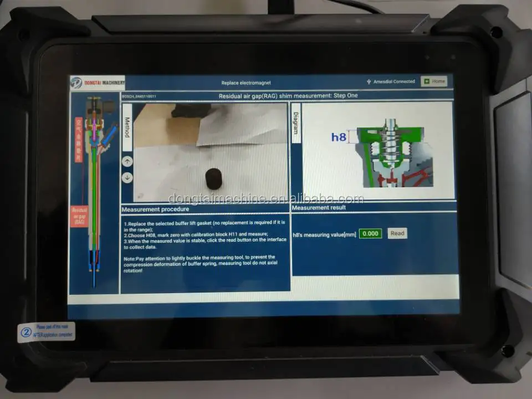Click the USB connection status icon

click(x=369, y=82)
